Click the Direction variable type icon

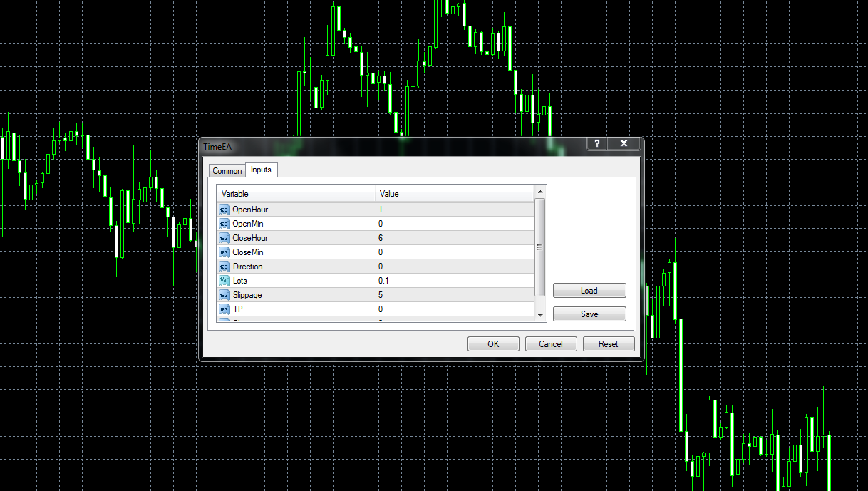click(x=224, y=267)
